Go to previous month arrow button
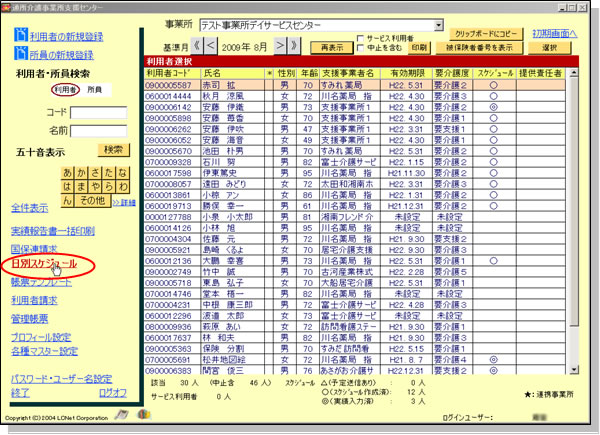This screenshot has width=600, height=435. coord(210,46)
